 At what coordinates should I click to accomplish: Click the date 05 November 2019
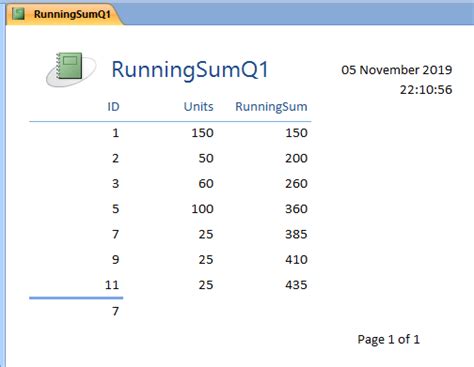coord(397,70)
